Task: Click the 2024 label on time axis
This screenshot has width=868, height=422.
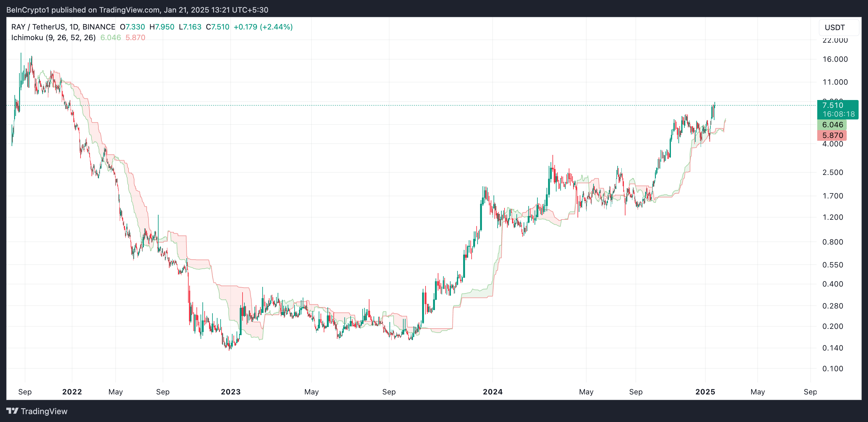Action: tap(492, 392)
